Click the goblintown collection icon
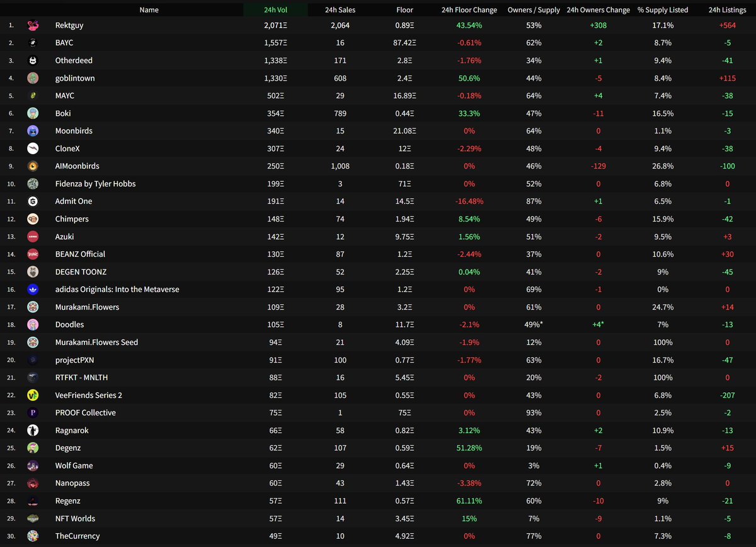Image resolution: width=756 pixels, height=547 pixels. click(33, 78)
